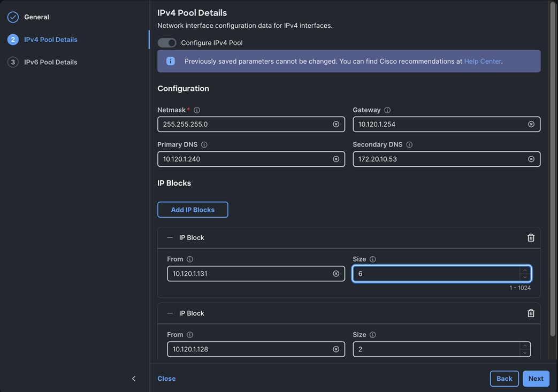The height and width of the screenshot is (392, 558).
Task: Open the Help Center link
Action: coord(483,61)
